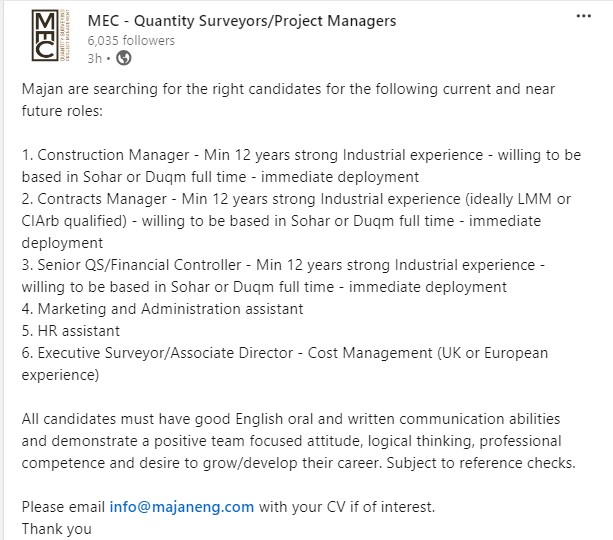Click the Marketing and Administration assistant line
The width and height of the screenshot is (613, 540).
pos(162,309)
